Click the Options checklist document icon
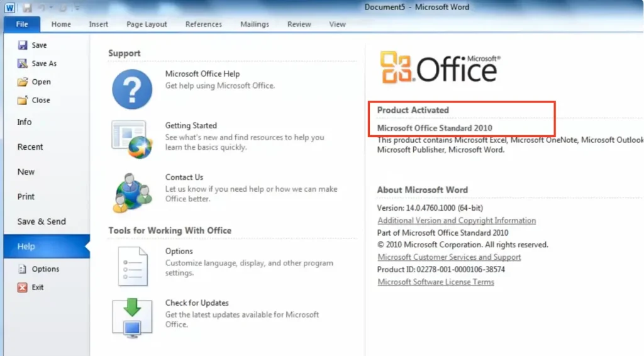 click(132, 266)
